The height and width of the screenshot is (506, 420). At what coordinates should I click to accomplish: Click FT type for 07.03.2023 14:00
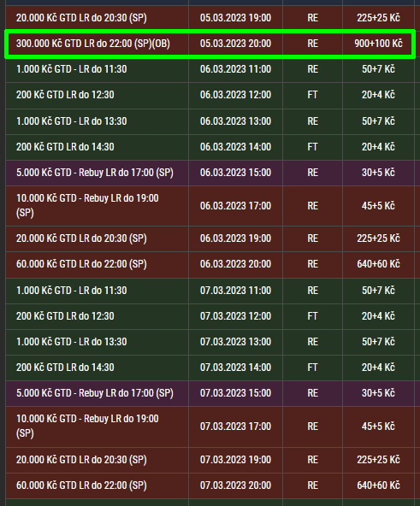pyautogui.click(x=312, y=368)
